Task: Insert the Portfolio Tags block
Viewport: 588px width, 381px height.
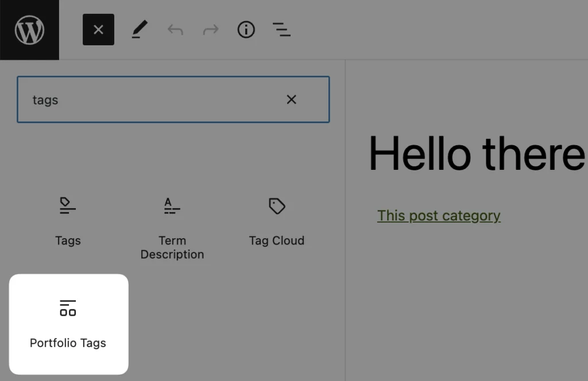Action: tap(69, 324)
